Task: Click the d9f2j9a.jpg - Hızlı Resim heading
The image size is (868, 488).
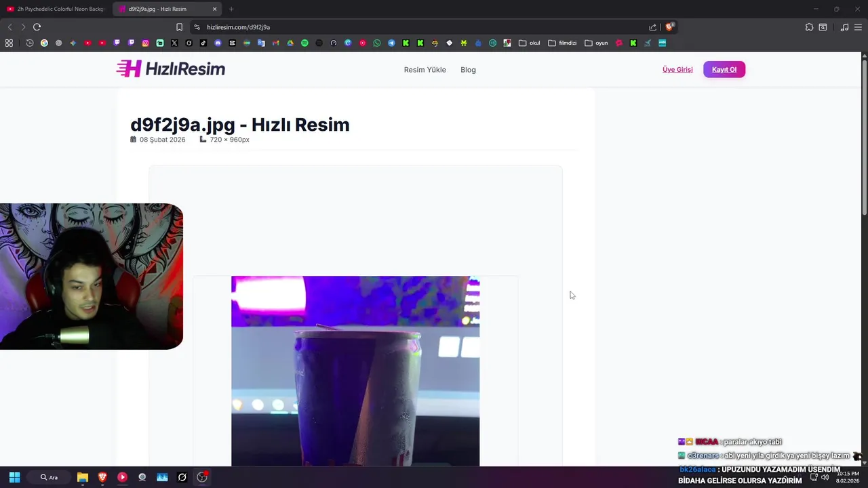Action: click(x=240, y=125)
